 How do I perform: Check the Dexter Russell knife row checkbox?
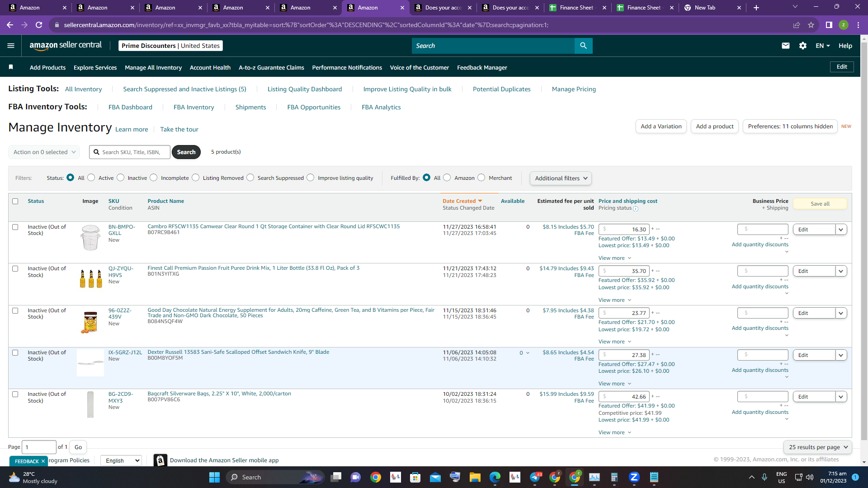click(15, 353)
